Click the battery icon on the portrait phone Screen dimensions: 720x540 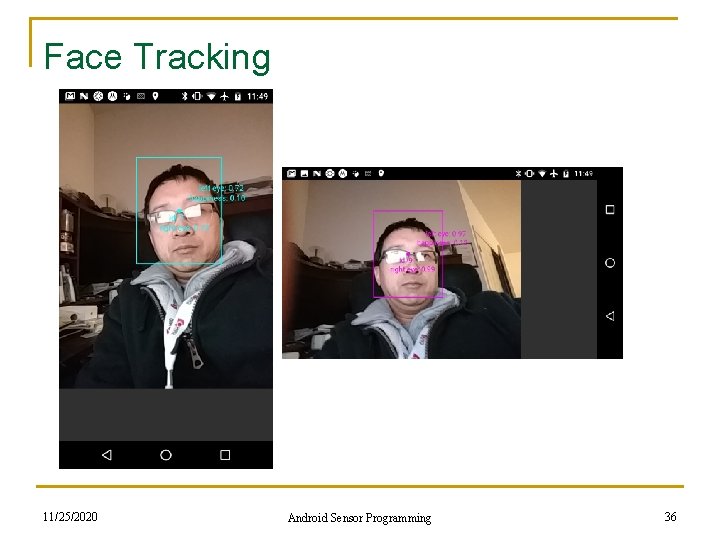point(237,96)
